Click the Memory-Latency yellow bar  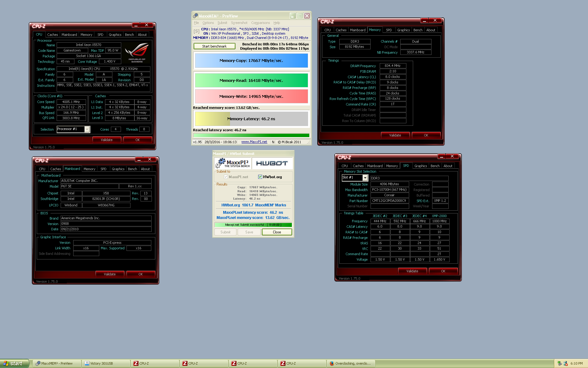pyautogui.click(x=251, y=119)
